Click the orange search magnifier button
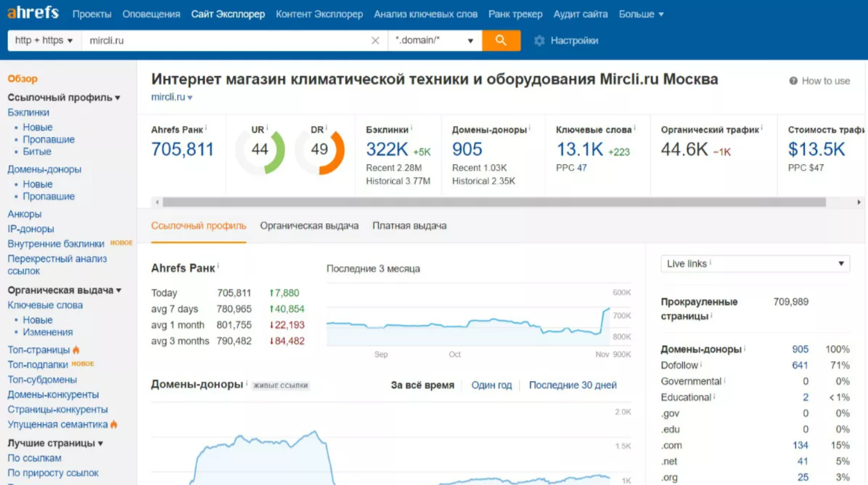Screen dimensions: 868x485 [501, 40]
